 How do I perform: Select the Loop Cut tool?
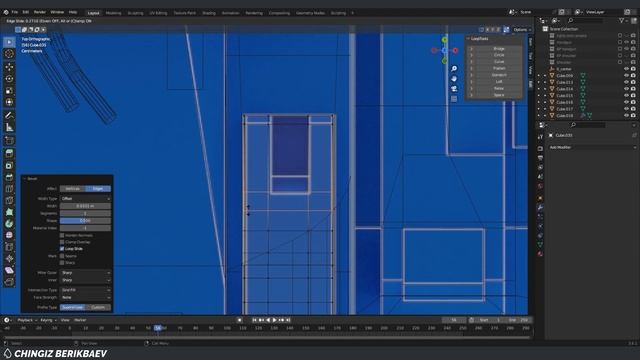click(x=9, y=189)
